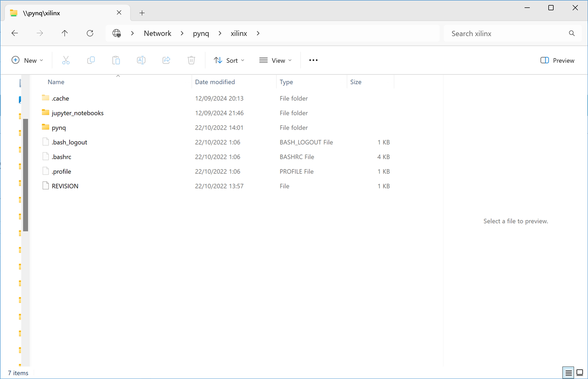Open the View dropdown menu

click(x=276, y=61)
